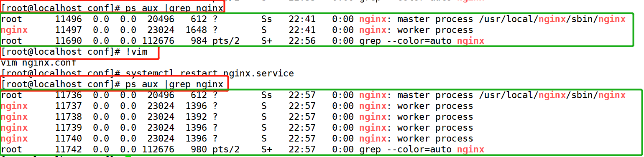The width and height of the screenshot is (644, 157).
Task: Click 'pts/2' in the PID 11690 row
Action: [x=226, y=41]
